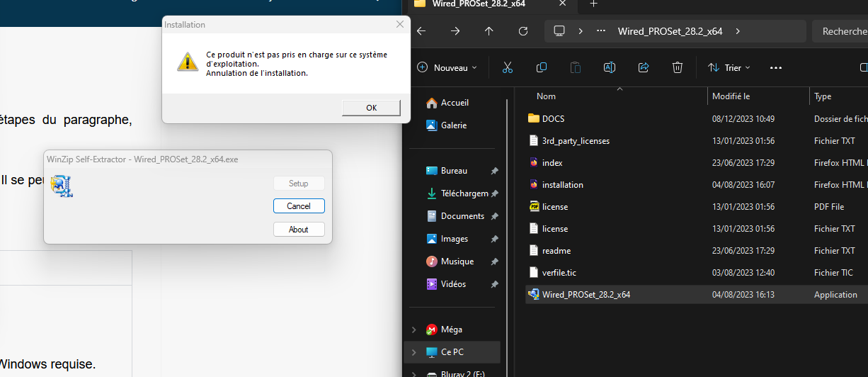
Task: Click the Rechercher search field
Action: coord(840,31)
